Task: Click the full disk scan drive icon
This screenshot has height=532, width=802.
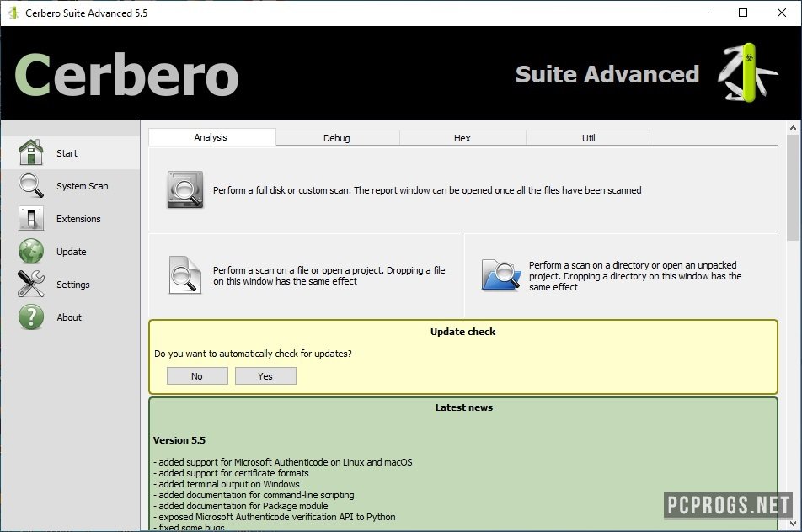Action: click(x=185, y=189)
